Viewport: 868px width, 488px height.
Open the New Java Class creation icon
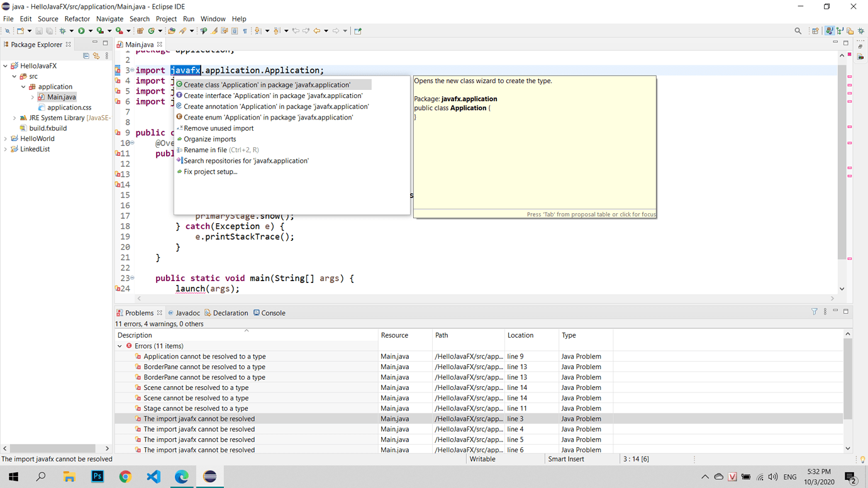click(x=151, y=30)
